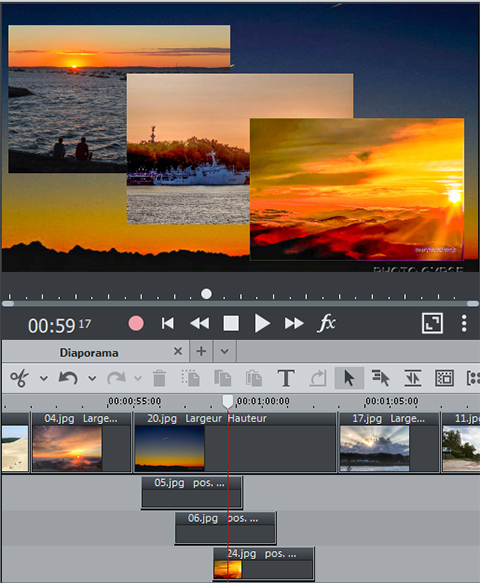The image size is (480, 583).
Task: Click the partly visible bracket icon at the toolbar end
Action: pos(473,378)
